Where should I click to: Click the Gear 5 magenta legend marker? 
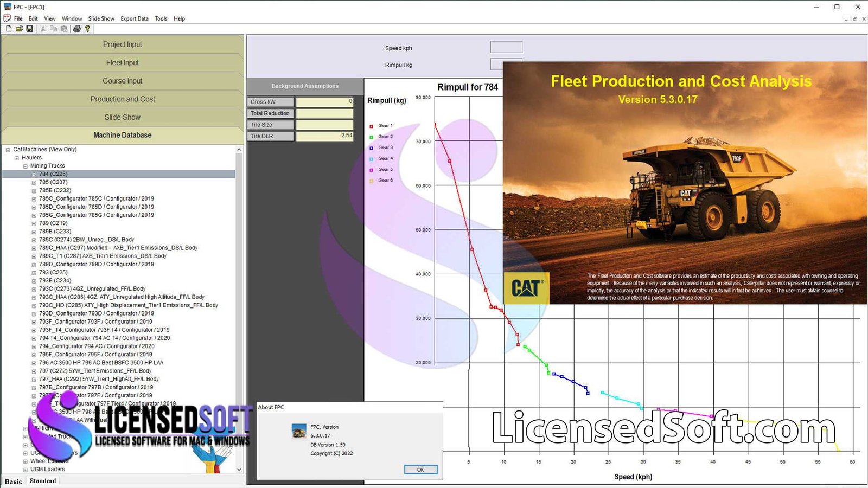click(x=372, y=170)
